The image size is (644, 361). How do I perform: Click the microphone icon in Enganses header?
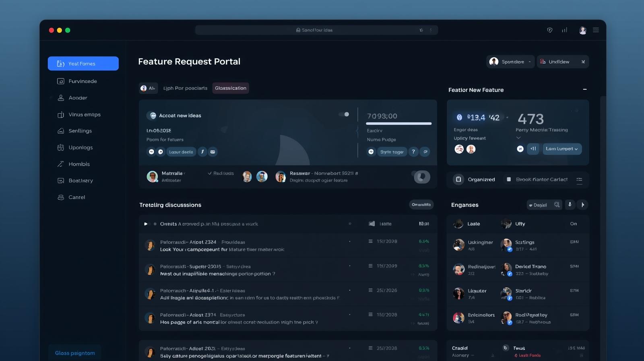point(570,205)
